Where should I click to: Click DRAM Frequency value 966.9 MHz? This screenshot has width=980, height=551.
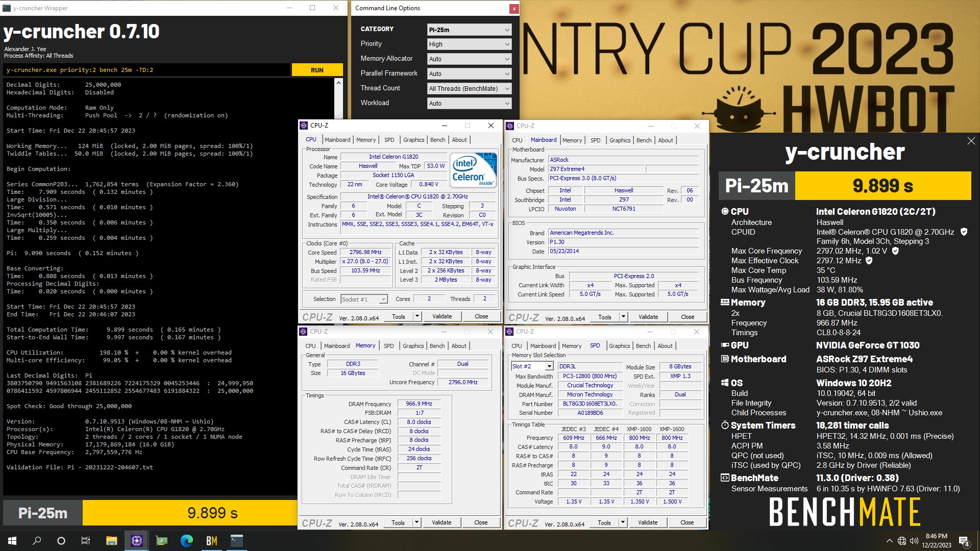[419, 404]
